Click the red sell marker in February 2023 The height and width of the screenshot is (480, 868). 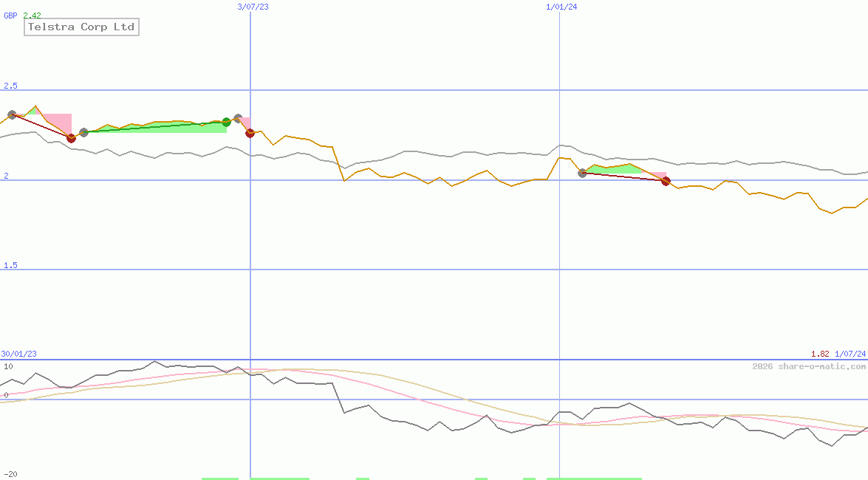pyautogui.click(x=71, y=138)
